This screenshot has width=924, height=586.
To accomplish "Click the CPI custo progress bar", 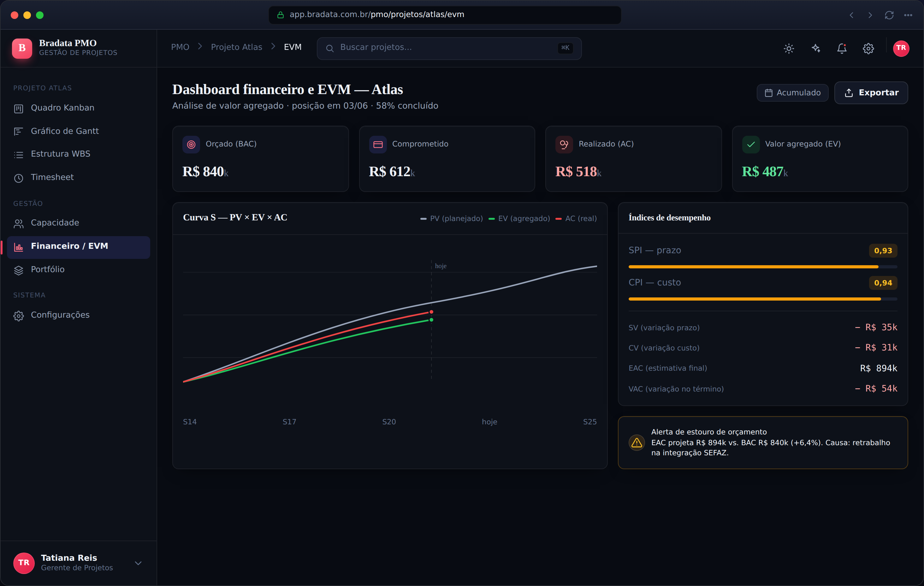I will pyautogui.click(x=763, y=299).
